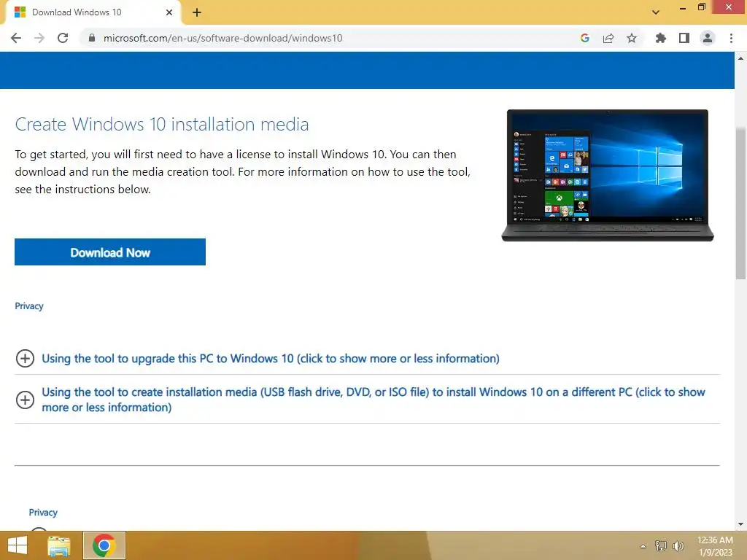Click the Download Now button
The width and height of the screenshot is (747, 560).
[110, 252]
